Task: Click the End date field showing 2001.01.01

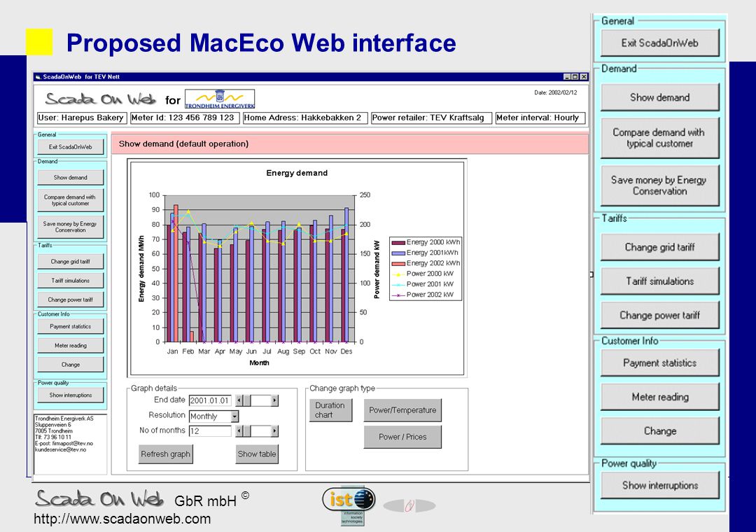Action: point(210,400)
